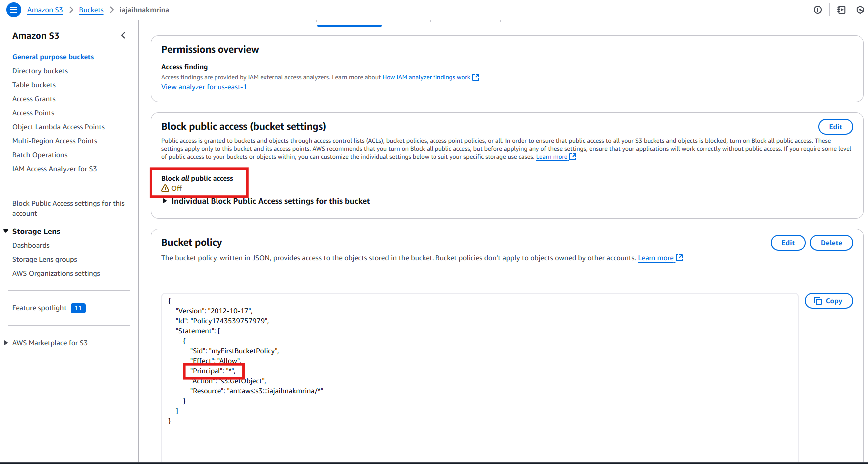Open Object Lambda Access Points
868x464 pixels.
(59, 127)
